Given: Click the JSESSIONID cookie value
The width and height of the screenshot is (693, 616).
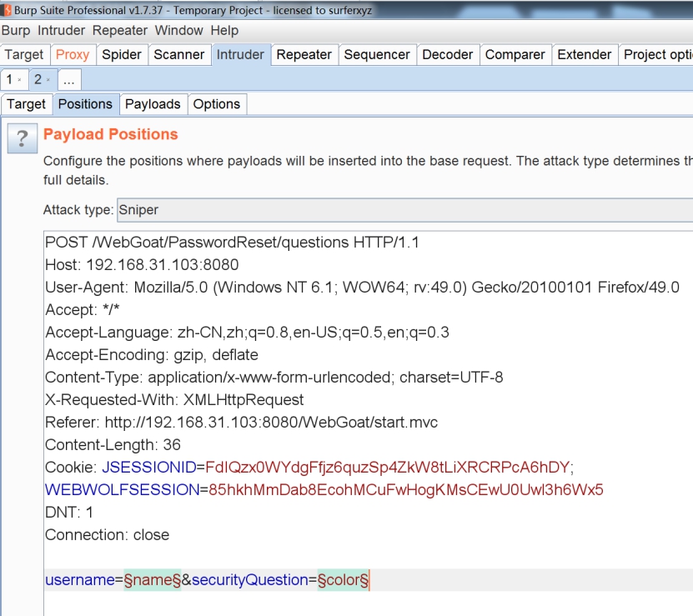Looking at the screenshot, I should [388, 468].
